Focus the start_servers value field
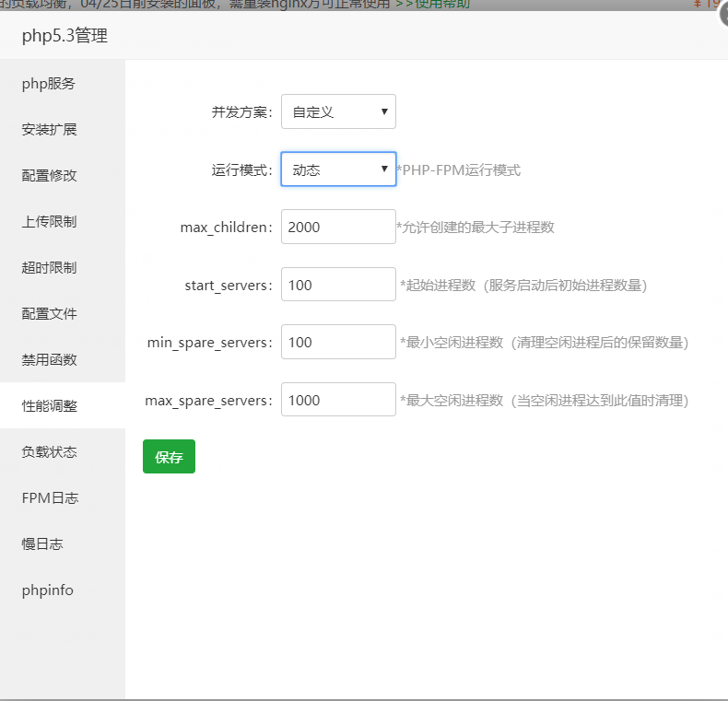Viewport: 728px width, 701px height. click(338, 285)
